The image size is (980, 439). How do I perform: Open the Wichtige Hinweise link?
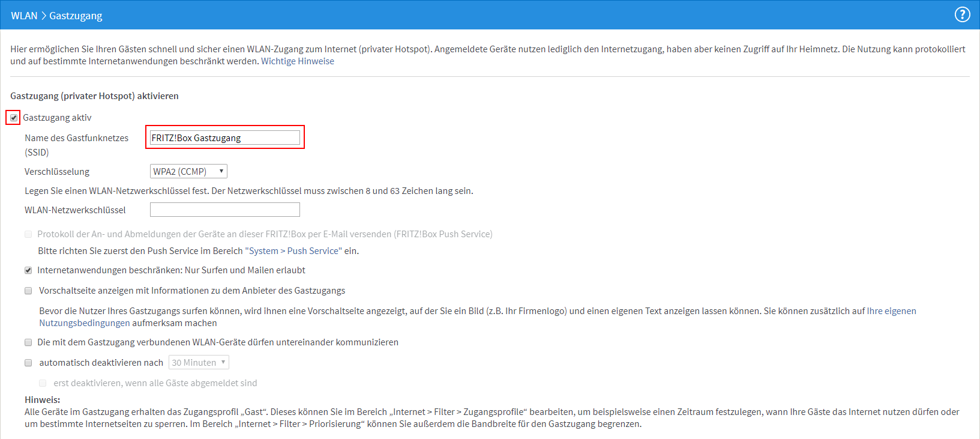coord(298,61)
